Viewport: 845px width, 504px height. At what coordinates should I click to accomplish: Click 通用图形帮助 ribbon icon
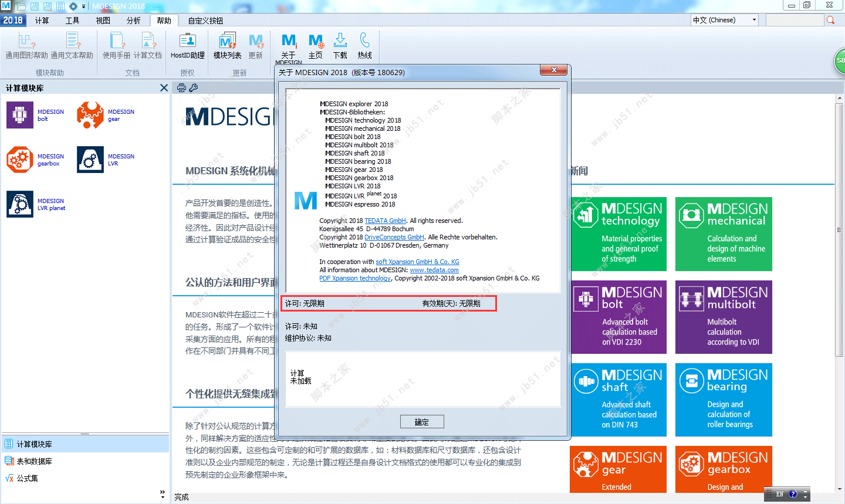27,46
